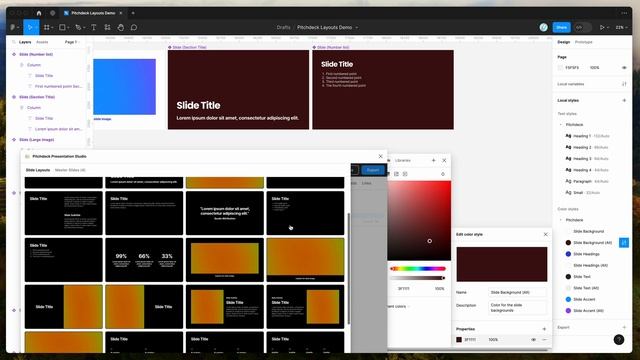The width and height of the screenshot is (640, 360).
Task: Click the Local variables settings icon
Action: click(x=624, y=84)
